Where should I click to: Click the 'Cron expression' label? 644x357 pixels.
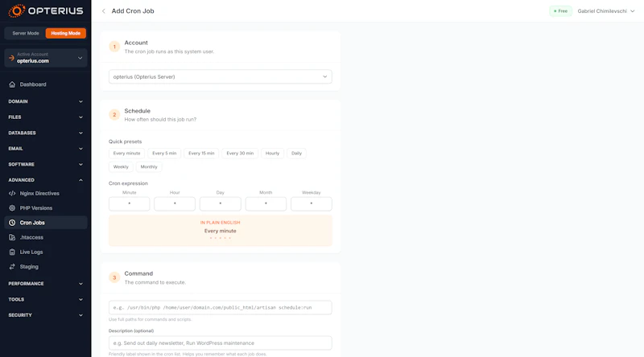pos(128,183)
